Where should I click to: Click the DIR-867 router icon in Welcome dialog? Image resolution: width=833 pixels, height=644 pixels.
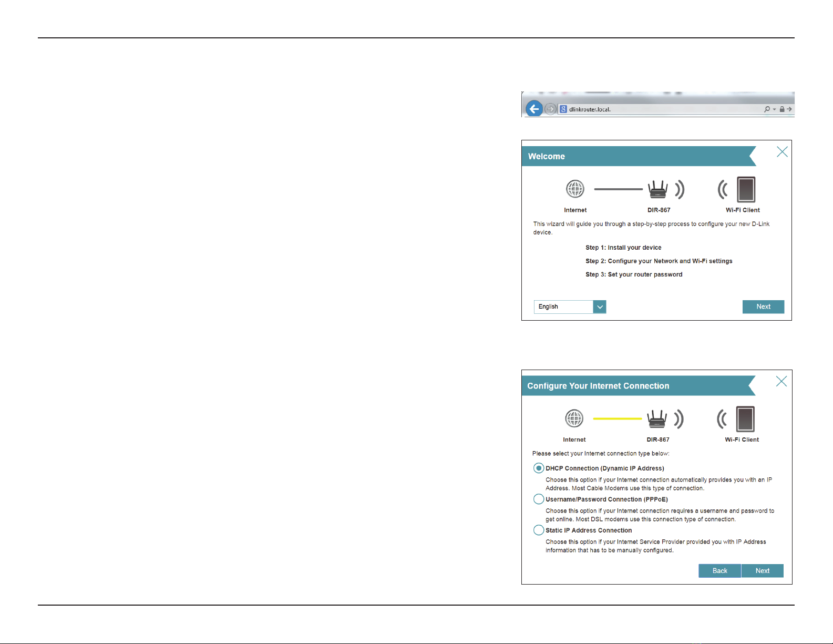click(657, 189)
